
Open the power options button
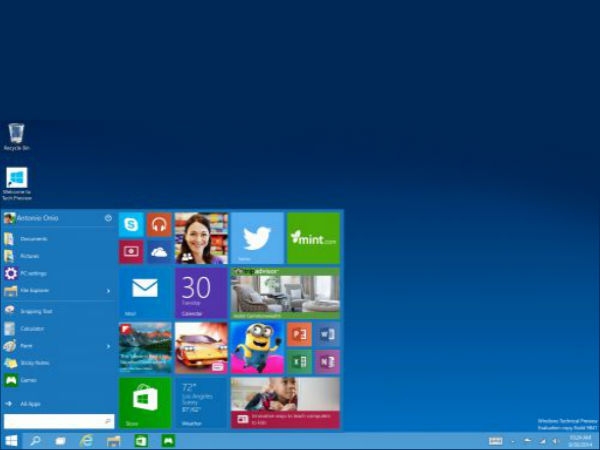[108, 218]
